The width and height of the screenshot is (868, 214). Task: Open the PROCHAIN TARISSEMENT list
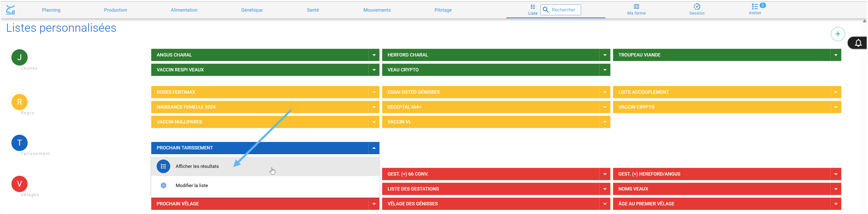click(x=260, y=148)
